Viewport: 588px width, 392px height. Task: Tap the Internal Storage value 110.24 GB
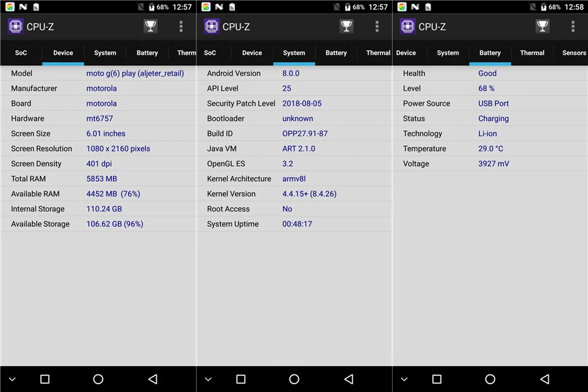pyautogui.click(x=105, y=209)
